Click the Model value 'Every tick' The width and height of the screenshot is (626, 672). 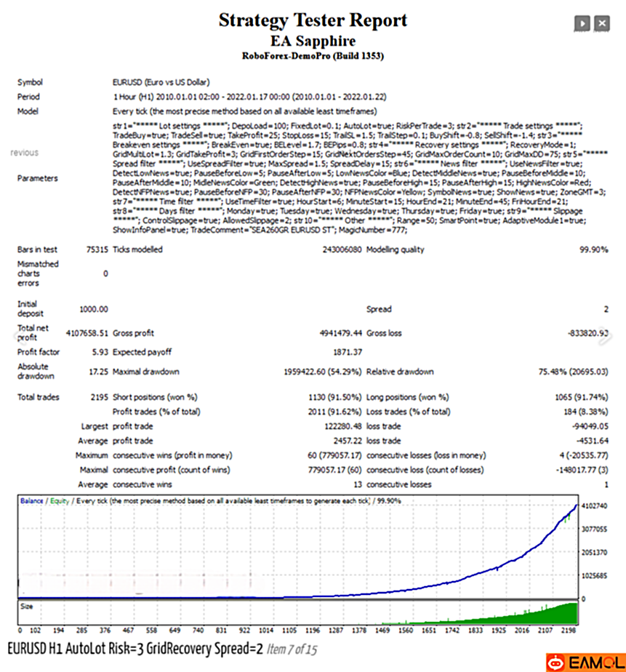(x=245, y=111)
